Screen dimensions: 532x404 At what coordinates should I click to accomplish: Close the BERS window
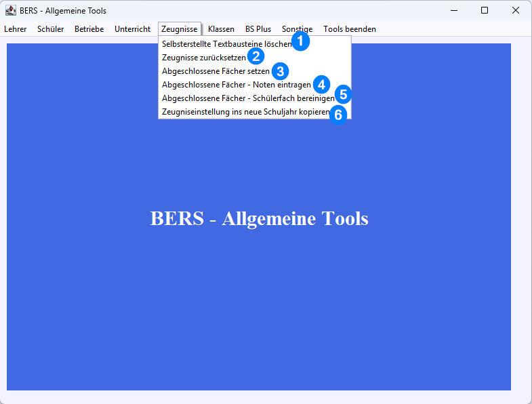pos(516,10)
